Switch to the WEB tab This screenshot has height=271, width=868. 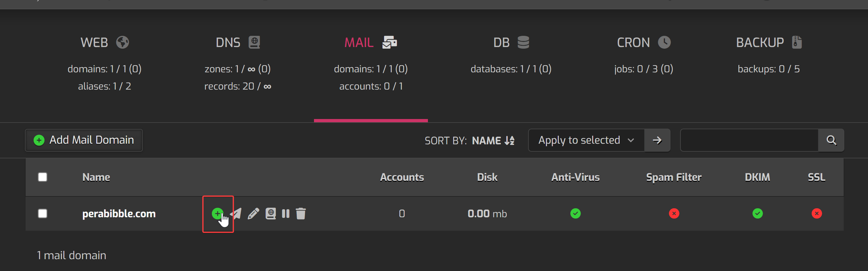pyautogui.click(x=104, y=43)
